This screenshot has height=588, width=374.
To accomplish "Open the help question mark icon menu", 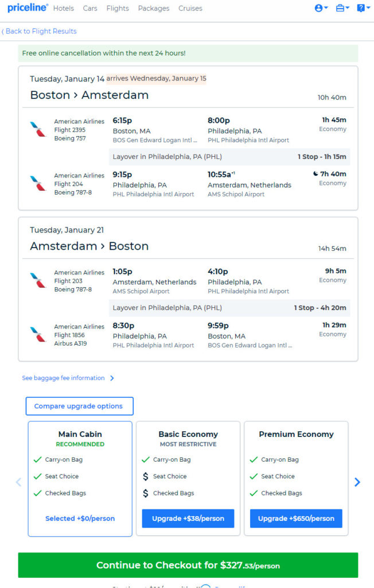I will tap(363, 8).
